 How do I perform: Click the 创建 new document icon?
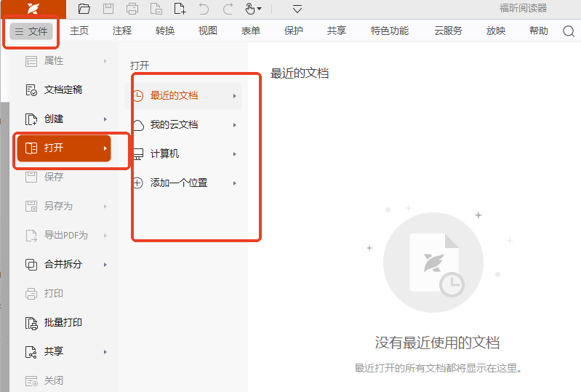coord(31,119)
